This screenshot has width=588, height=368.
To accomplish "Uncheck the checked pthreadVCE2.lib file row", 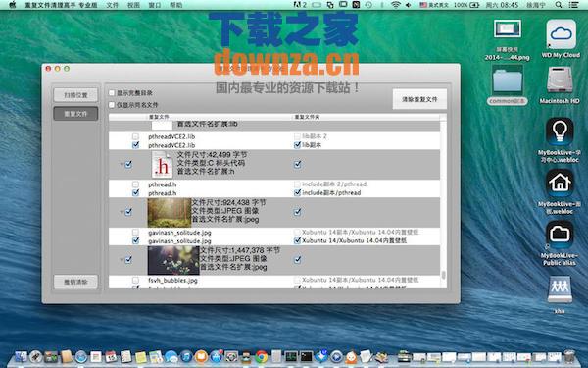I will [136, 145].
